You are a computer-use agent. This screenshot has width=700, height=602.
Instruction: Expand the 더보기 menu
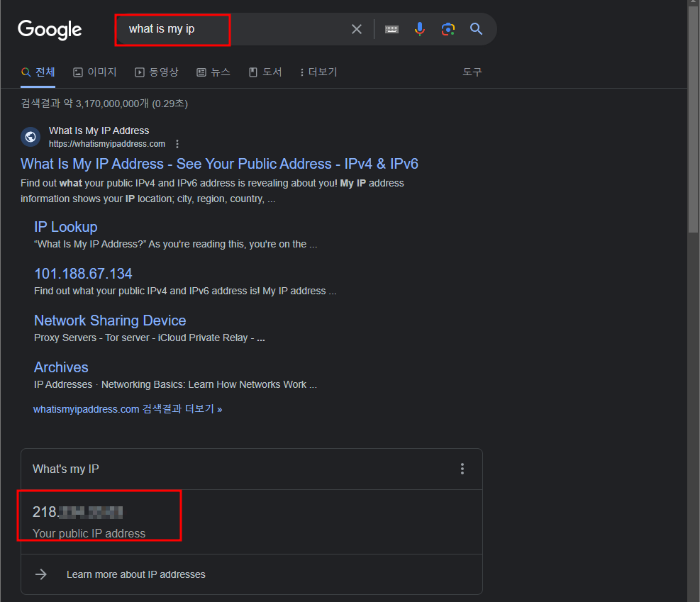[x=318, y=72]
